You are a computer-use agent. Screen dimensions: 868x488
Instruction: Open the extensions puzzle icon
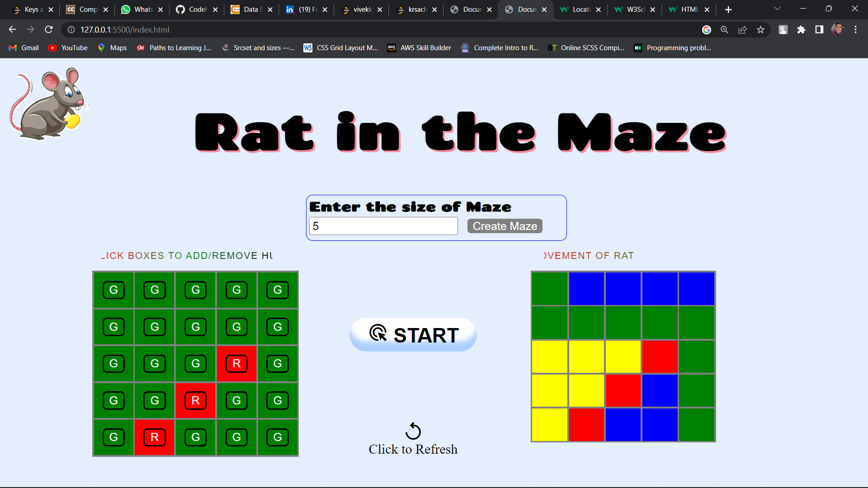(802, 29)
